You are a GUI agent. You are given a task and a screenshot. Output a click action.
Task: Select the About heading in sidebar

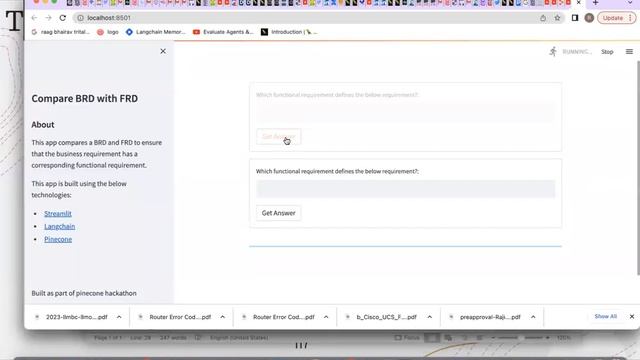point(43,125)
